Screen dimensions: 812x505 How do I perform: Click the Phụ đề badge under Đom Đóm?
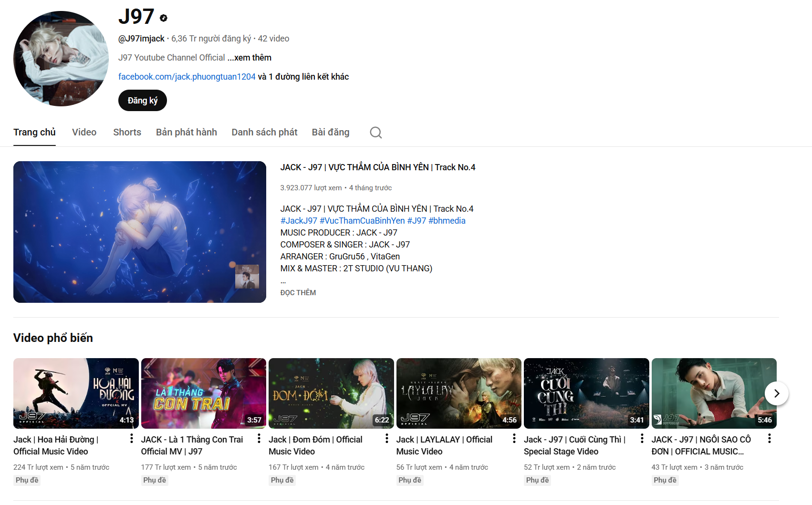point(281,480)
